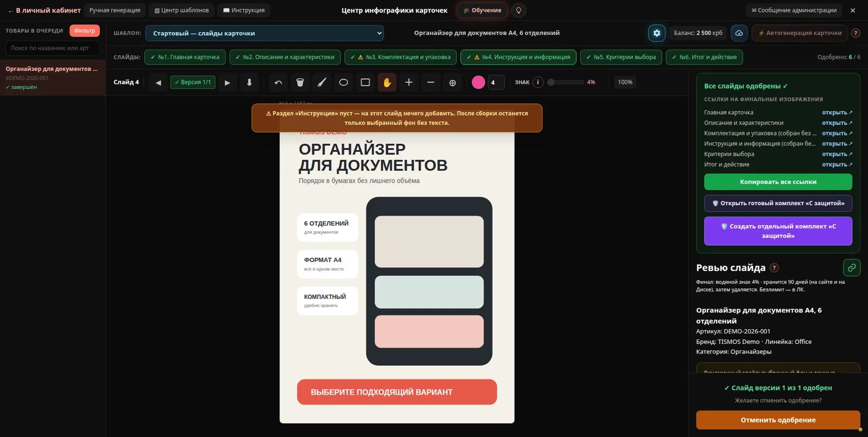
Task: Open help icon next to Ревью слайда
Action: pyautogui.click(x=774, y=267)
